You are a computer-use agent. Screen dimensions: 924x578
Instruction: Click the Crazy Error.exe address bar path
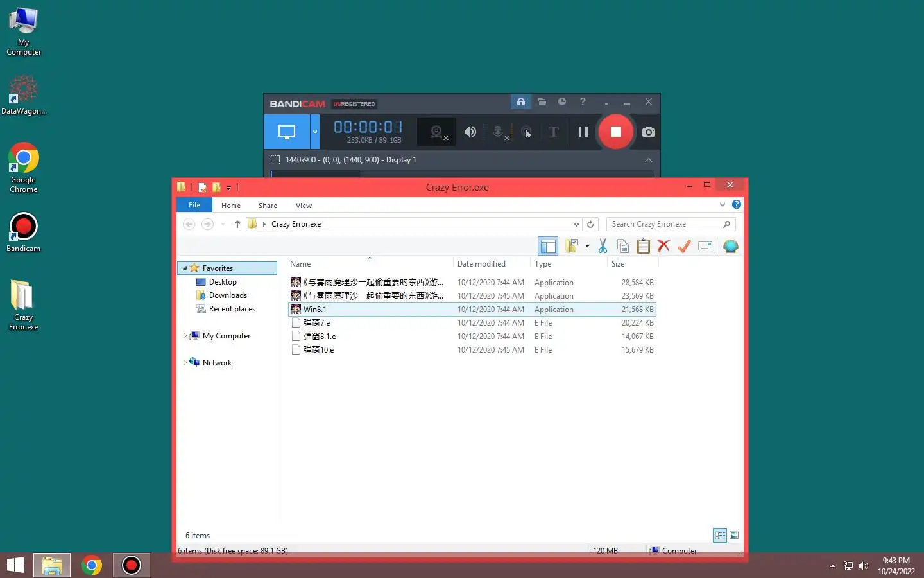pyautogui.click(x=296, y=224)
